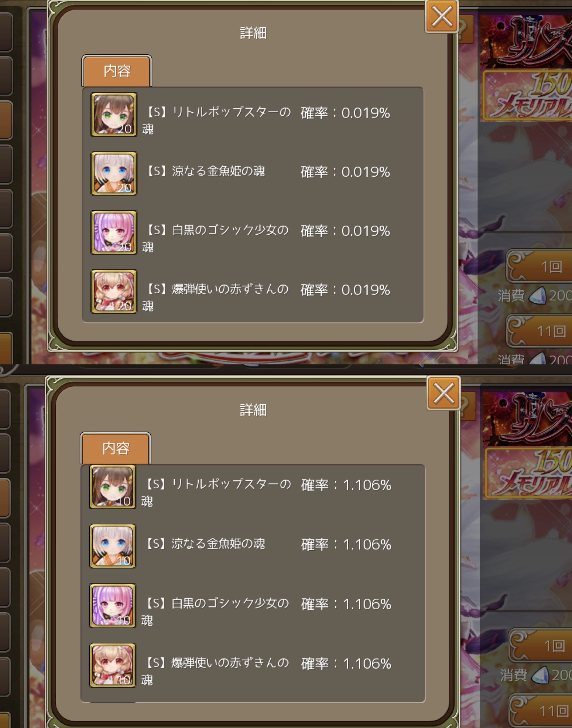Image resolution: width=572 pixels, height=728 pixels.
Task: Select the 内容 tab in top dialog
Action: pyautogui.click(x=117, y=71)
